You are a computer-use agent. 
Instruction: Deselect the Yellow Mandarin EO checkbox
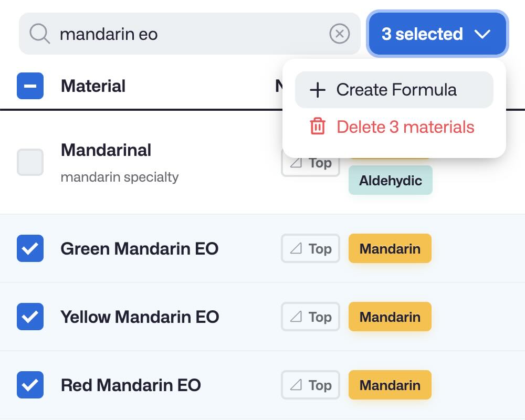[x=30, y=317]
